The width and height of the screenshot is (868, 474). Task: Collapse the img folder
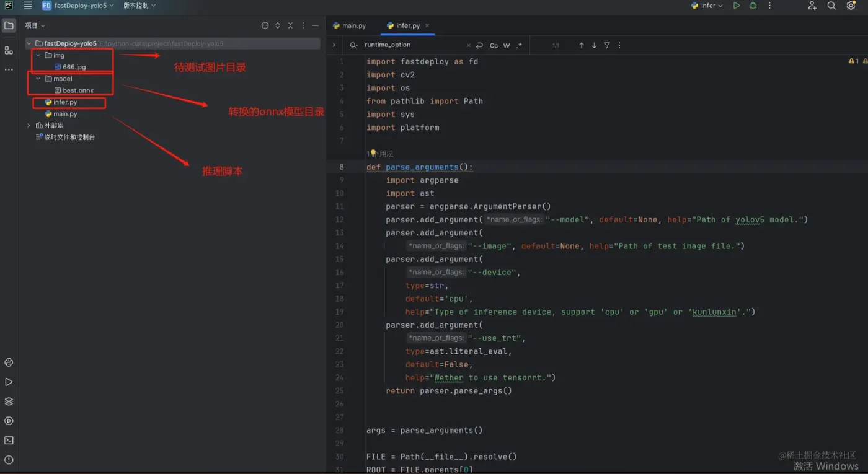coord(38,55)
